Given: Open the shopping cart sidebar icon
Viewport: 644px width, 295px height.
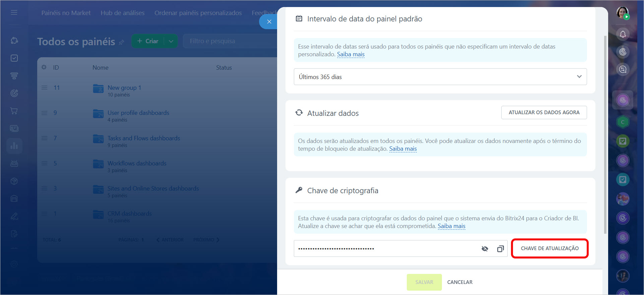Looking at the screenshot, I should click(x=14, y=111).
